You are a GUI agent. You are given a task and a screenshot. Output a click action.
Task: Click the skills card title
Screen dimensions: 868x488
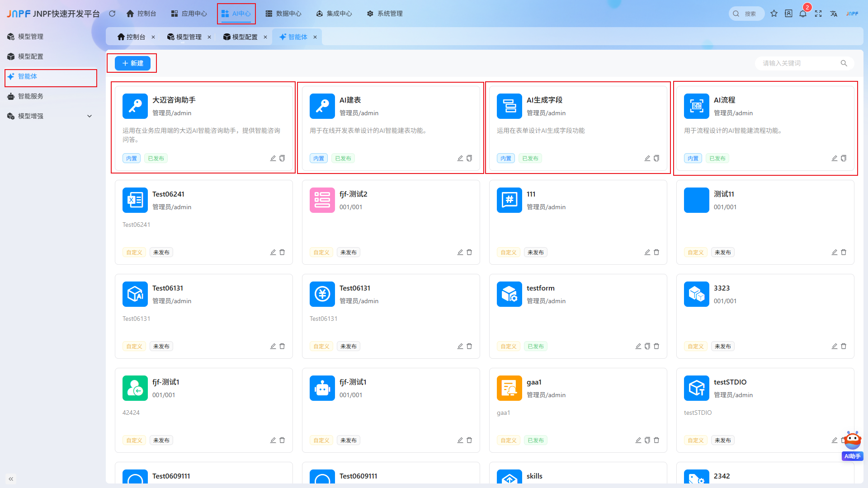pyautogui.click(x=534, y=476)
